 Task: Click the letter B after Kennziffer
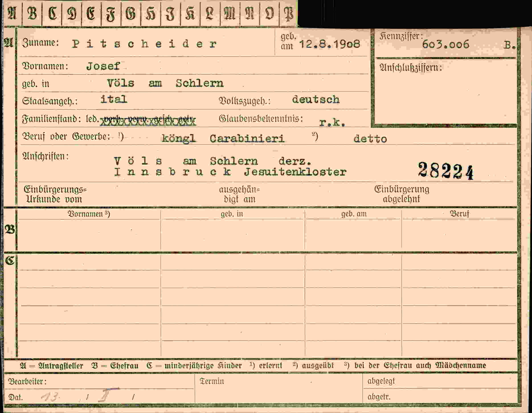coord(509,45)
